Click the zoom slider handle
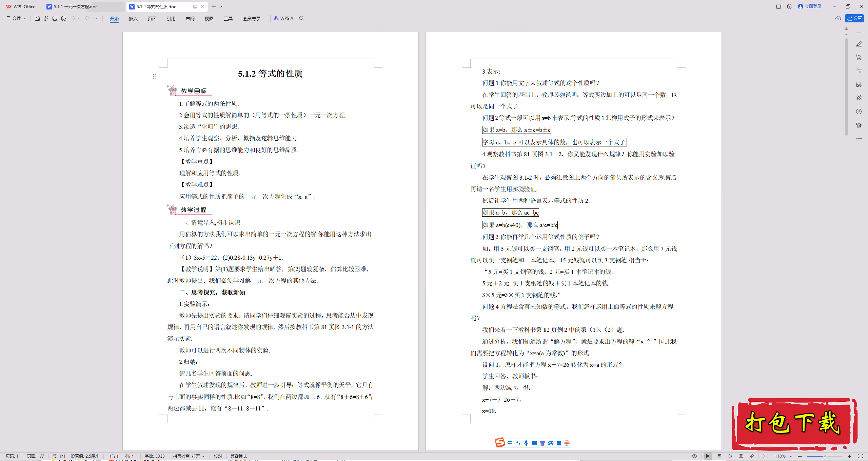 [825, 456]
